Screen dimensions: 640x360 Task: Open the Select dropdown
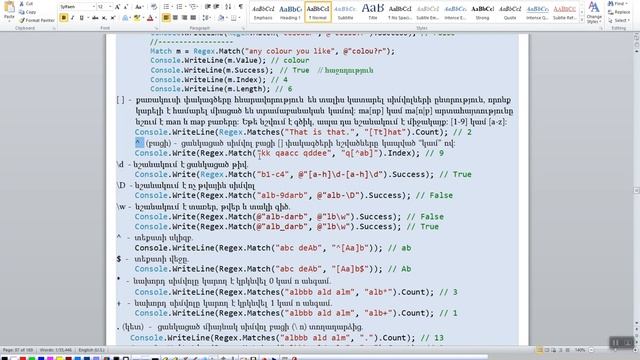[x=618, y=20]
